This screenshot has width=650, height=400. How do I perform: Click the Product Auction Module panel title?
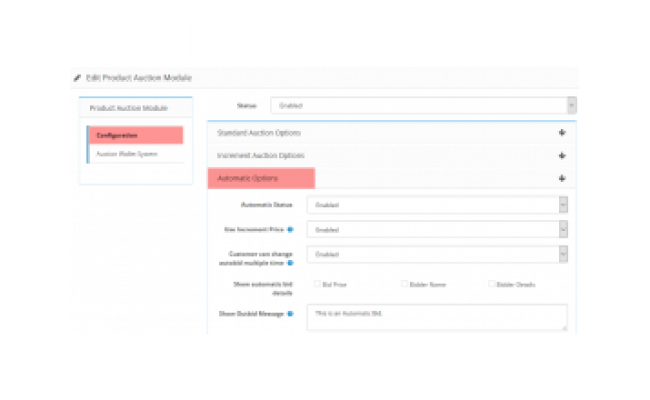(x=129, y=108)
